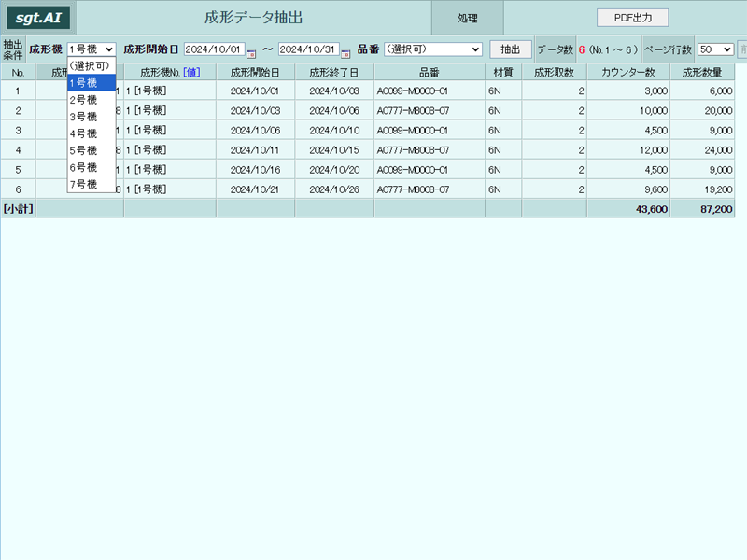The width and height of the screenshot is (747, 560).
Task: Open the 処理 menu
Action: coord(468,18)
